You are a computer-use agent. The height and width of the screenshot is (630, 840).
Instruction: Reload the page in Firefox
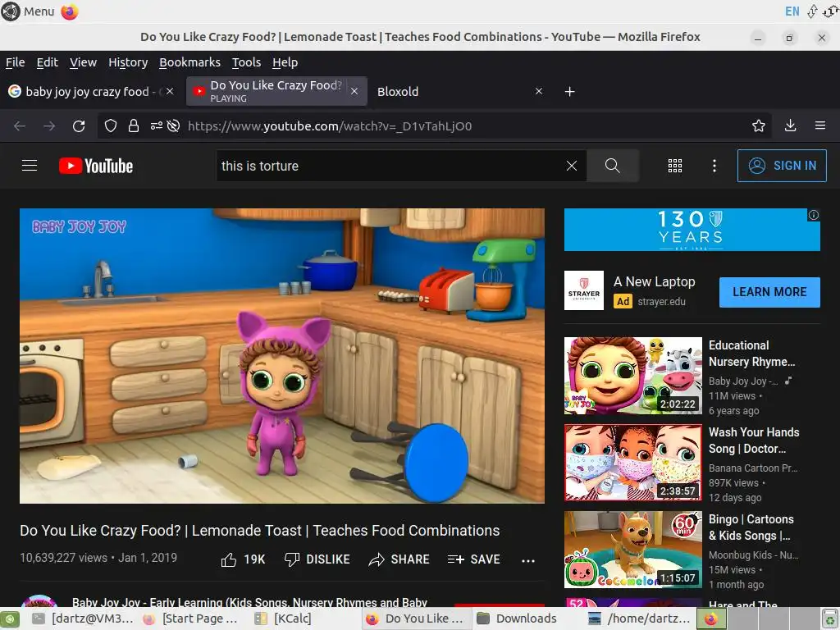pyautogui.click(x=79, y=126)
